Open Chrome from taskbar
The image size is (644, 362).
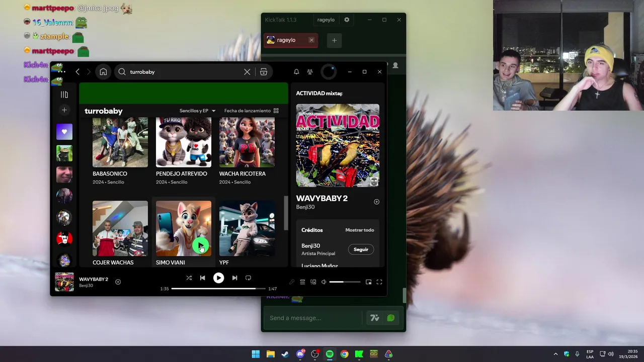(x=344, y=354)
